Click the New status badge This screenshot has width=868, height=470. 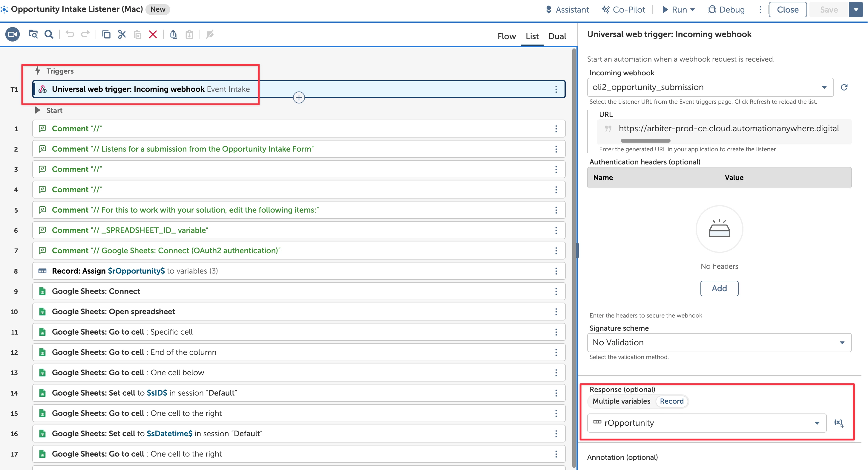tap(158, 9)
